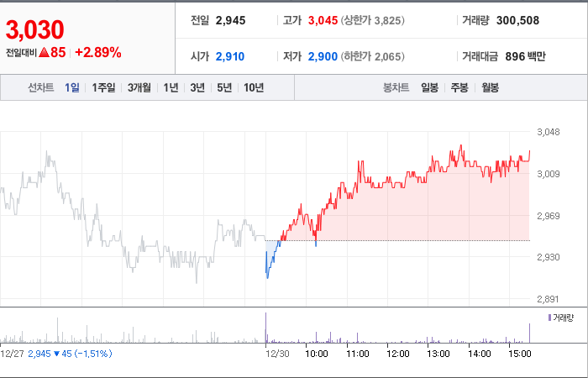Click the 선차트 label
Screen dimensions: 588x378
click(41, 87)
